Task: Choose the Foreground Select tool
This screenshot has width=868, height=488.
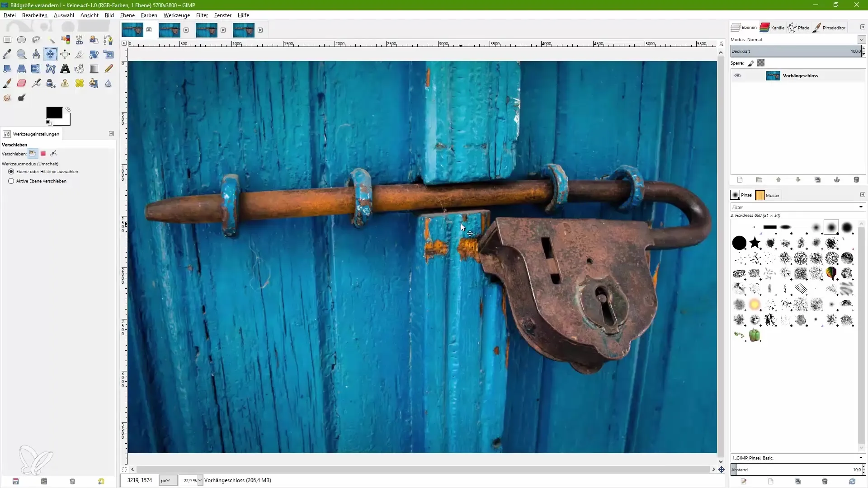Action: point(94,40)
